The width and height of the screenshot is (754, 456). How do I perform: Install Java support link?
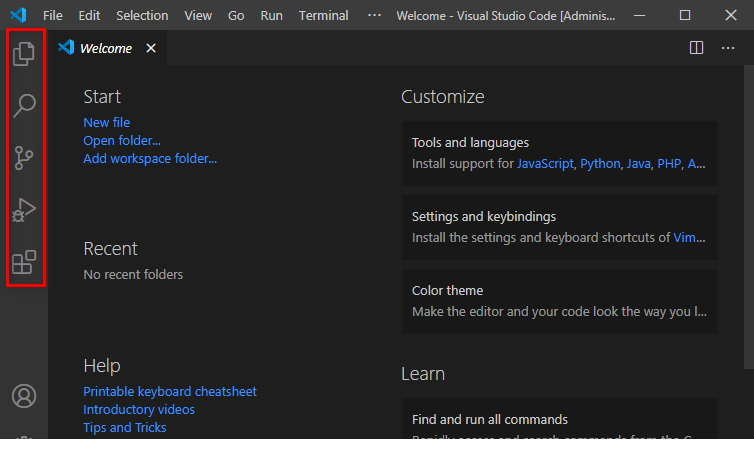(638, 164)
